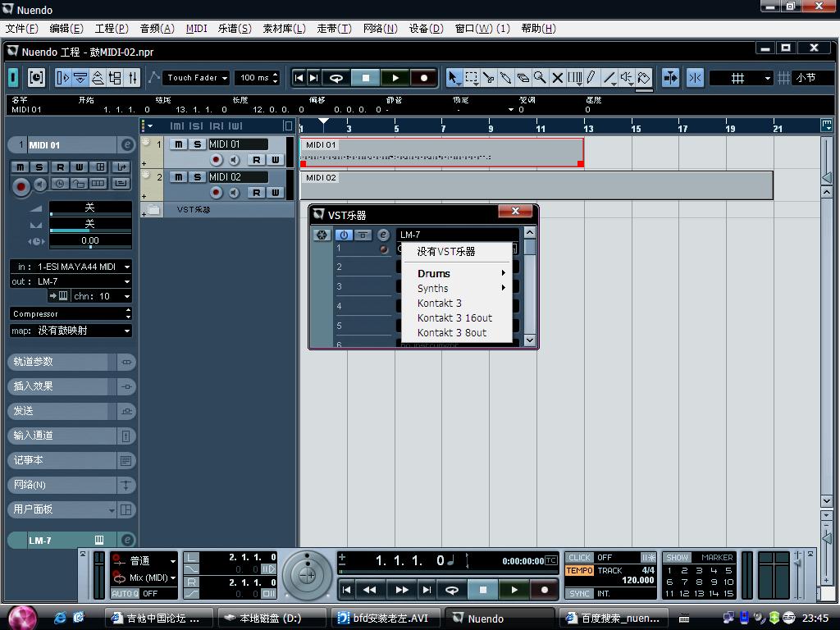
Task: Open the Mixer window
Action: tap(132, 78)
